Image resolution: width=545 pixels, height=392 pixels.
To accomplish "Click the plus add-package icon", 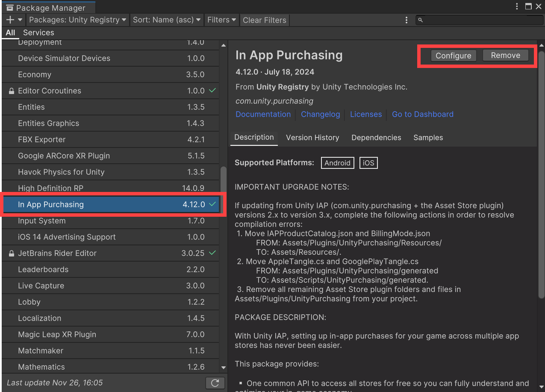I will (x=11, y=20).
